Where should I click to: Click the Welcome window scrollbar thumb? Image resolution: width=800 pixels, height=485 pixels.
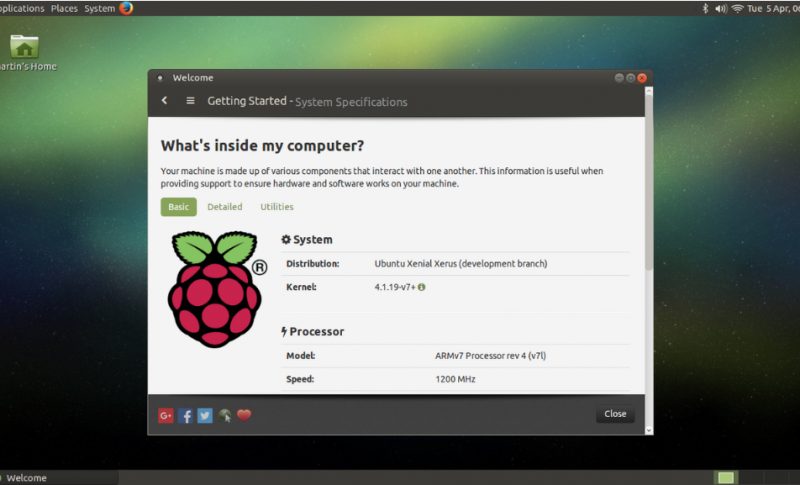(x=649, y=181)
